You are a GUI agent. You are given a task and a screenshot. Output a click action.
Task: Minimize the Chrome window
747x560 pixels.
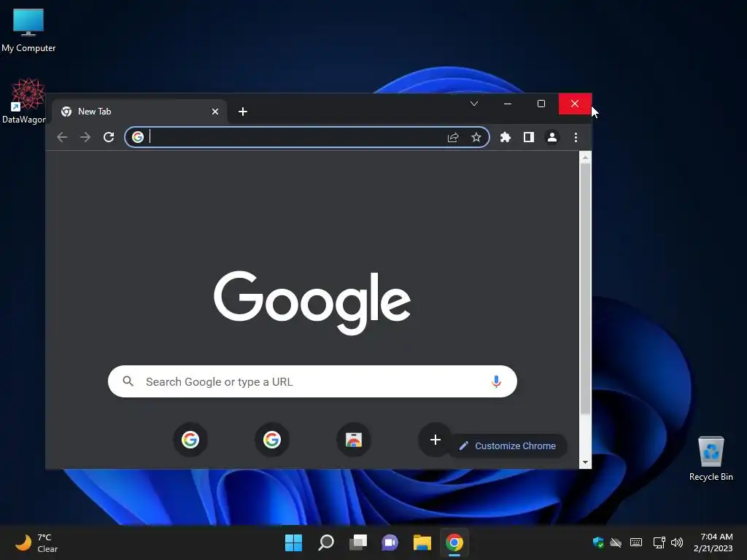coord(508,104)
